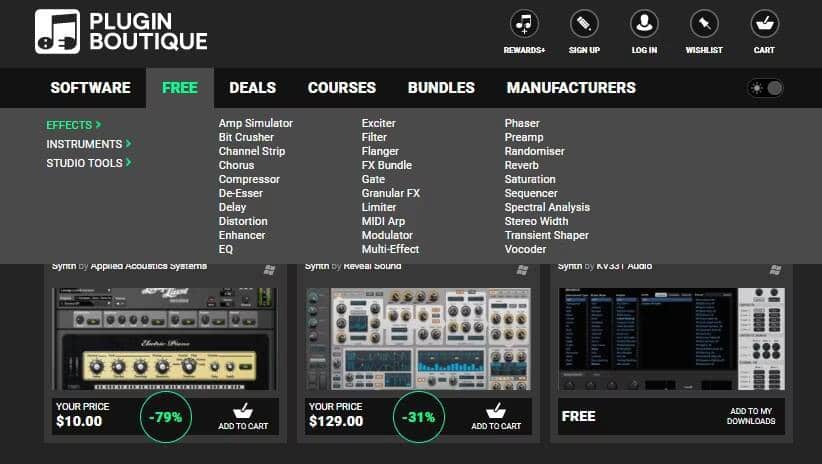Open the Deals menu
The width and height of the screenshot is (822, 464).
click(253, 88)
